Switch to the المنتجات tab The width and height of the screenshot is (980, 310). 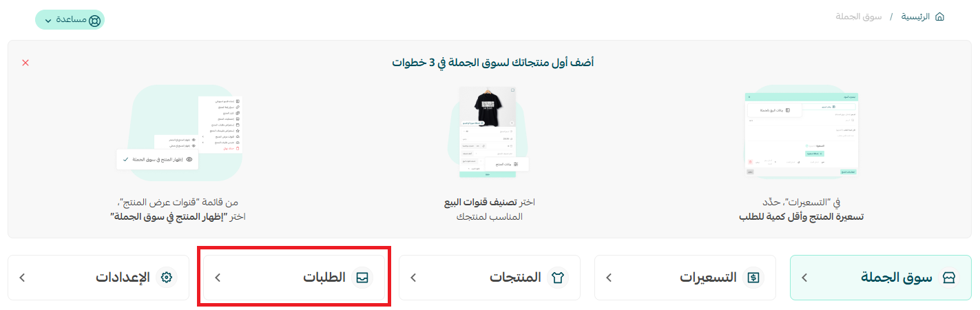click(490, 278)
